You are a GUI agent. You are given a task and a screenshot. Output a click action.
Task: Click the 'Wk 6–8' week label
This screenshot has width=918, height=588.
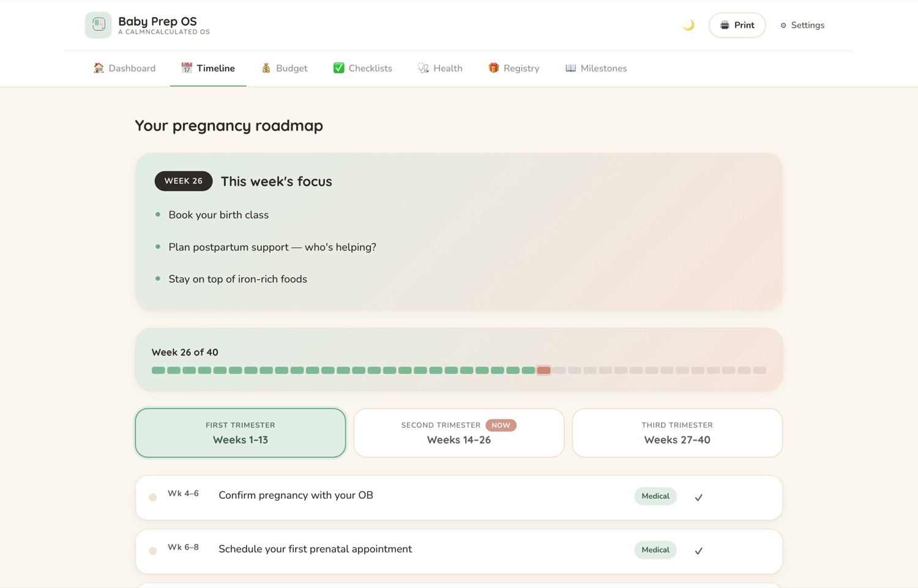[x=183, y=548]
